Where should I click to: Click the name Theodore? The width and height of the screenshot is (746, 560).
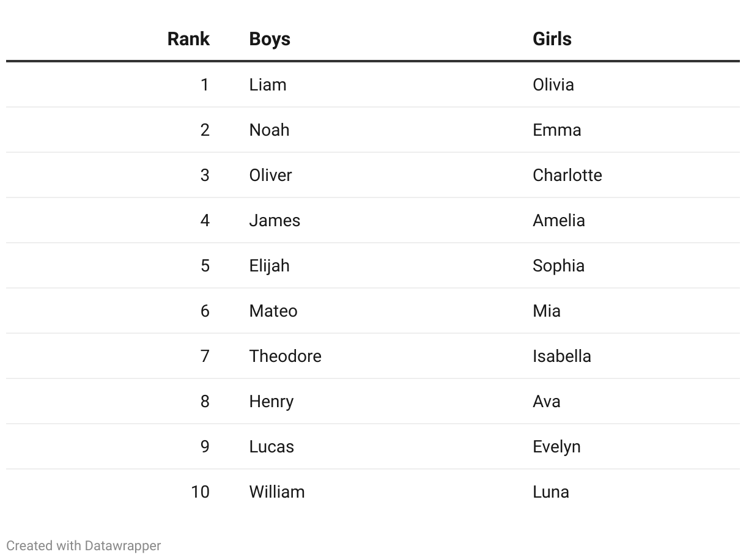tap(285, 356)
